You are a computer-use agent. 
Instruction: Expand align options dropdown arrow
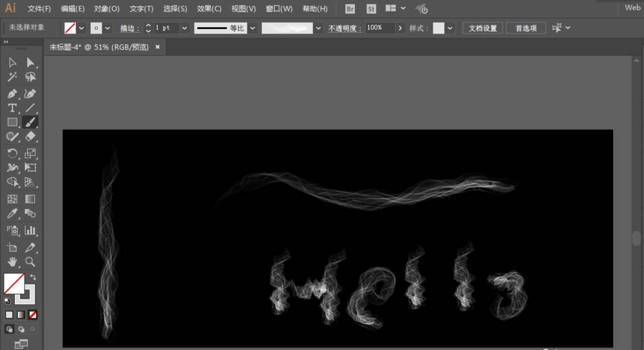[x=568, y=28]
